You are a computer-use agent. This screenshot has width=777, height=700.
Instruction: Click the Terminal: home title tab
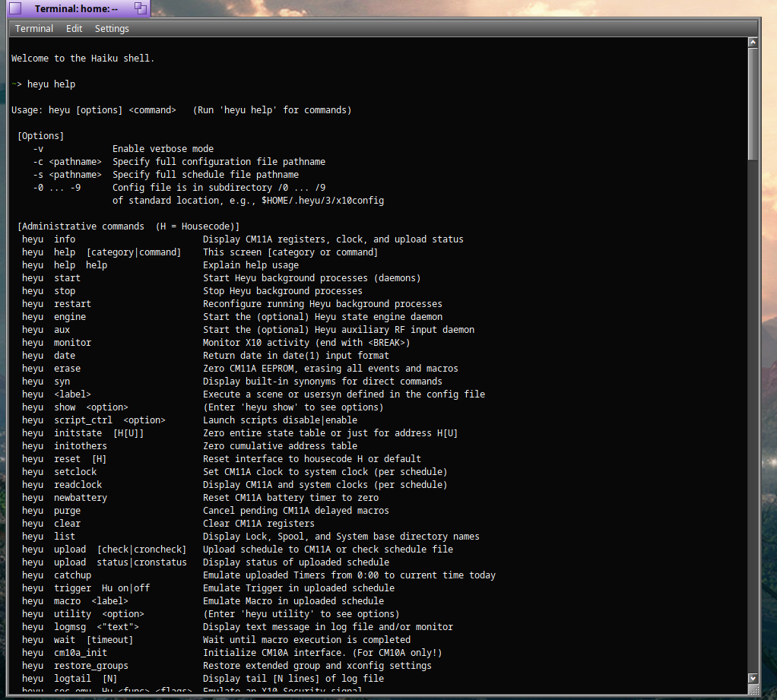tap(76, 8)
